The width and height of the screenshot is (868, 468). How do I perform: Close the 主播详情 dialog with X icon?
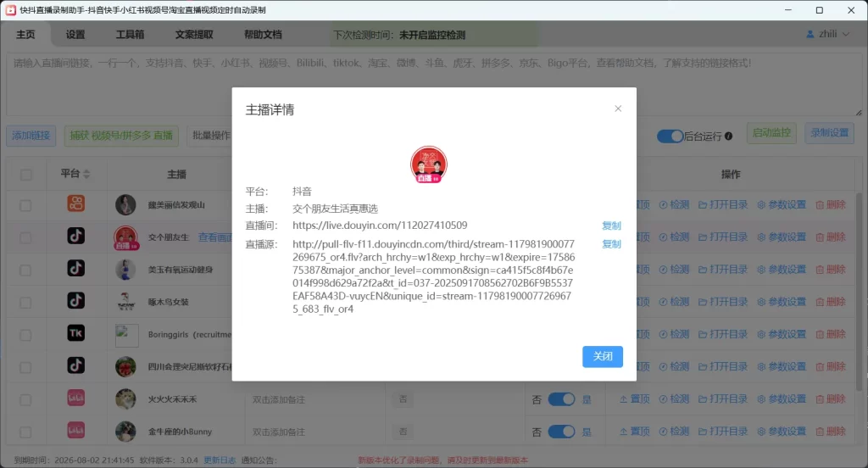[618, 109]
